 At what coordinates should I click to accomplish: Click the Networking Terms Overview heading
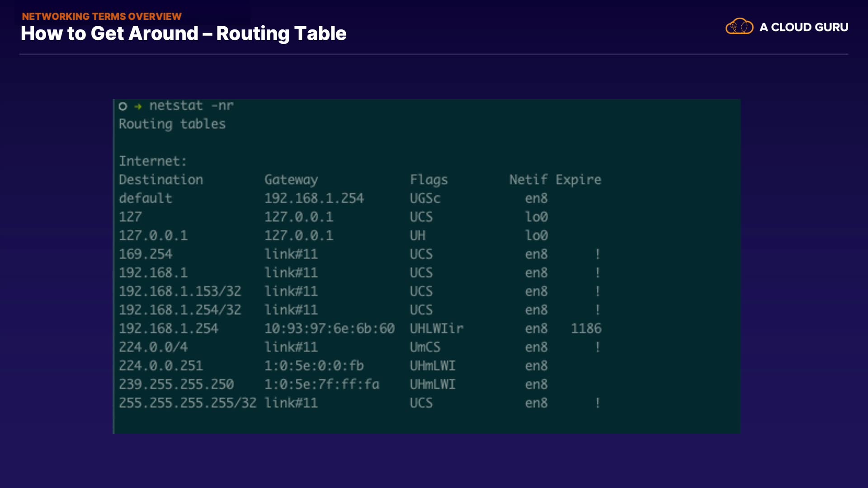click(102, 16)
